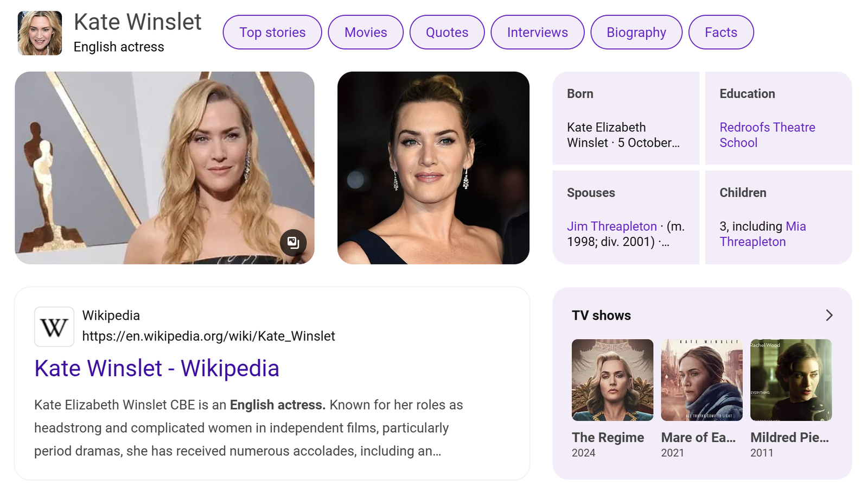
Task: Select the Quotes tab
Action: point(446,33)
